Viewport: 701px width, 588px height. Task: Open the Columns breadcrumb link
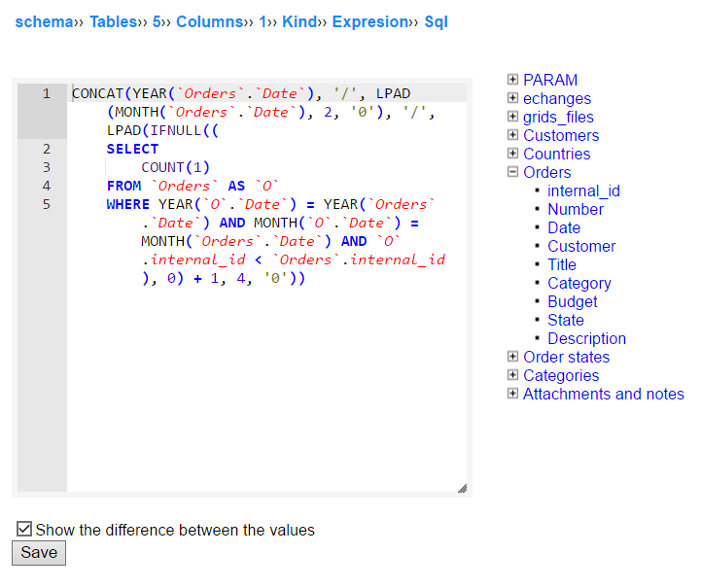point(210,22)
